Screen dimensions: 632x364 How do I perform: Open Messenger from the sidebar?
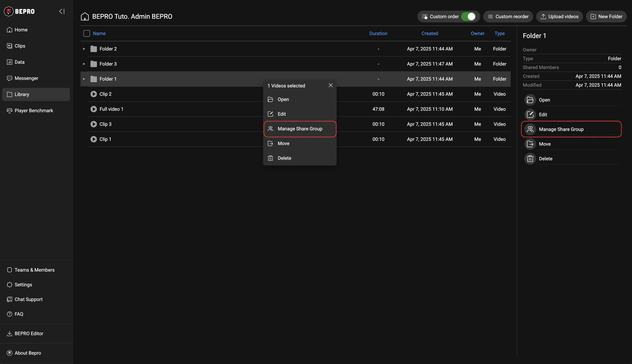[x=26, y=78]
